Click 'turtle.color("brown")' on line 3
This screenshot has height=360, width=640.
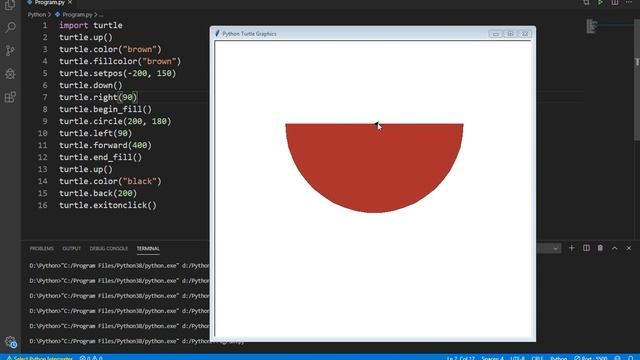pyautogui.click(x=110, y=49)
